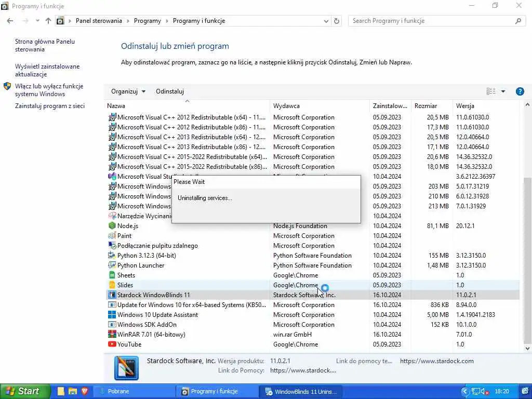Click the Paint program icon
The width and height of the screenshot is (532, 399).
[112, 235]
